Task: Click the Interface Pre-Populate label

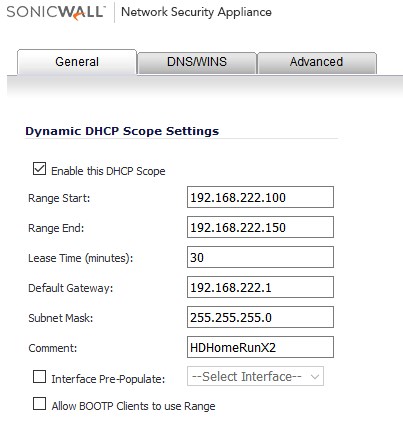Action: 108,379
